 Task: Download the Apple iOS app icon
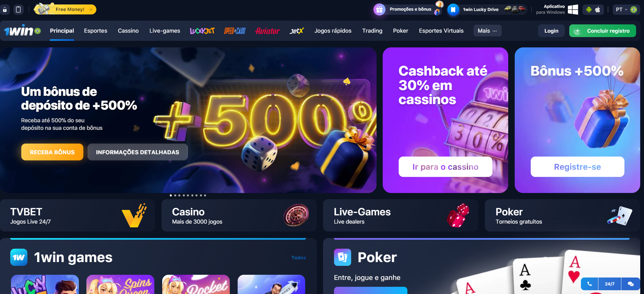[x=598, y=10]
